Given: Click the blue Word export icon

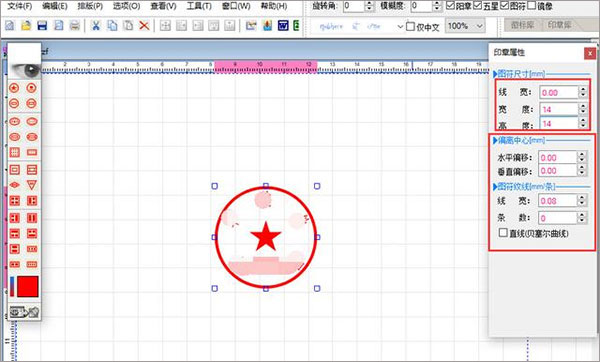Looking at the screenshot, I should click(x=283, y=26).
